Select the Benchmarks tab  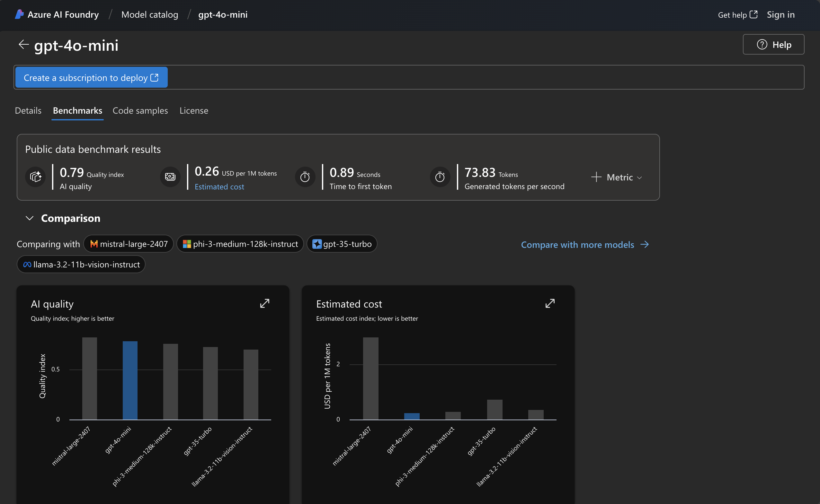click(x=77, y=111)
